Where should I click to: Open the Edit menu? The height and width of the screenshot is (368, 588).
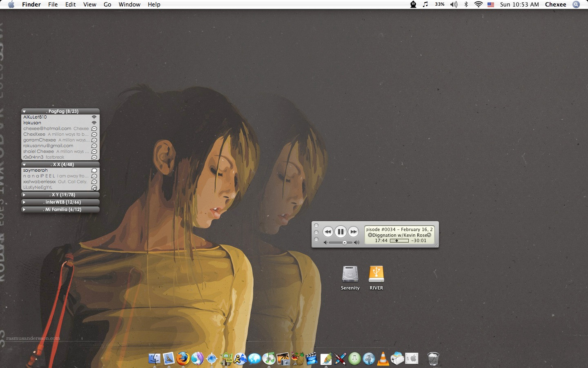(x=71, y=4)
